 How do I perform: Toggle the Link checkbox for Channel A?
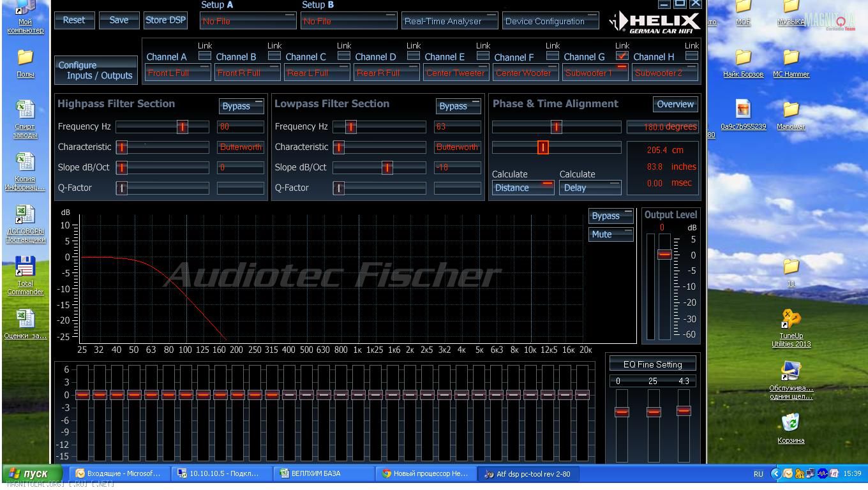[x=204, y=56]
